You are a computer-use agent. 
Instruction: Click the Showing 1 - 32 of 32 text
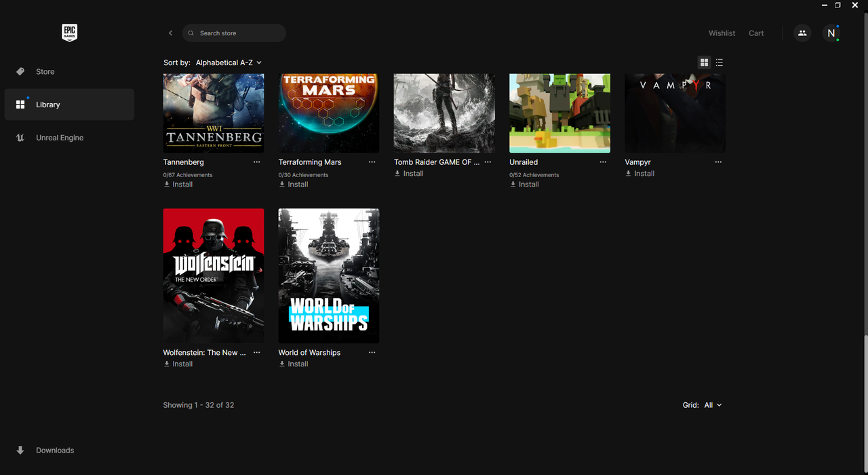[199, 405]
